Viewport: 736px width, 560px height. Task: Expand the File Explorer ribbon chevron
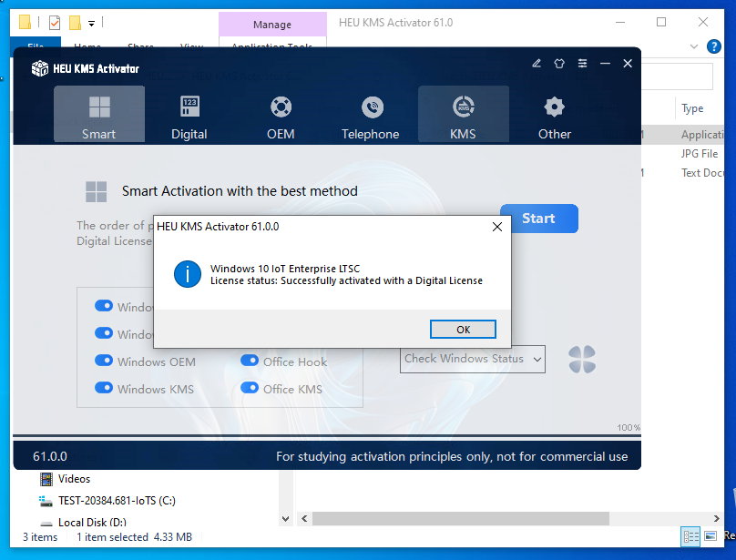694,46
